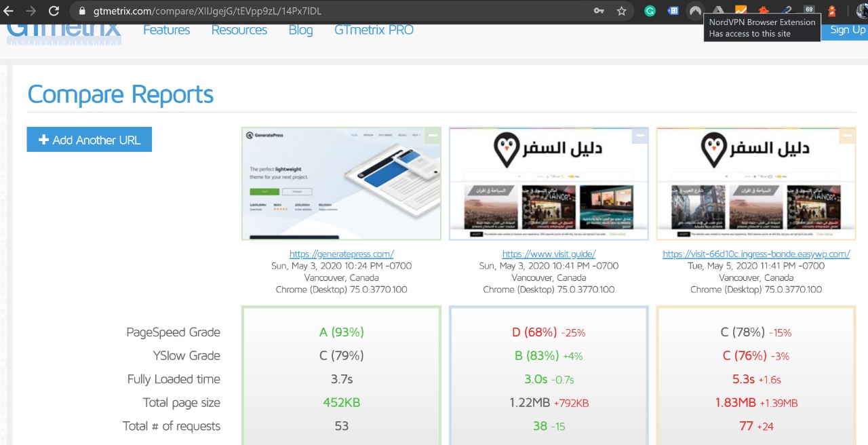Screen dimensions: 868x445
Task: Select the 1.22MB page size value
Action: click(530, 402)
